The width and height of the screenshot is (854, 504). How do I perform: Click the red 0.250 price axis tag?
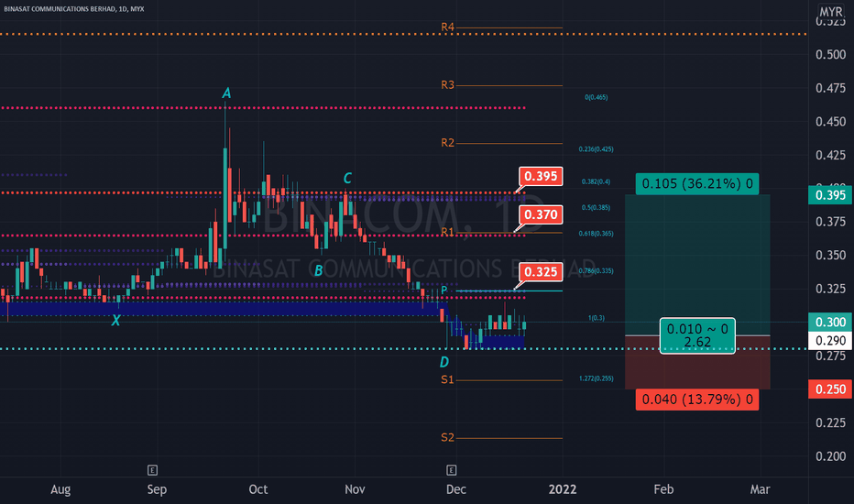click(x=830, y=389)
